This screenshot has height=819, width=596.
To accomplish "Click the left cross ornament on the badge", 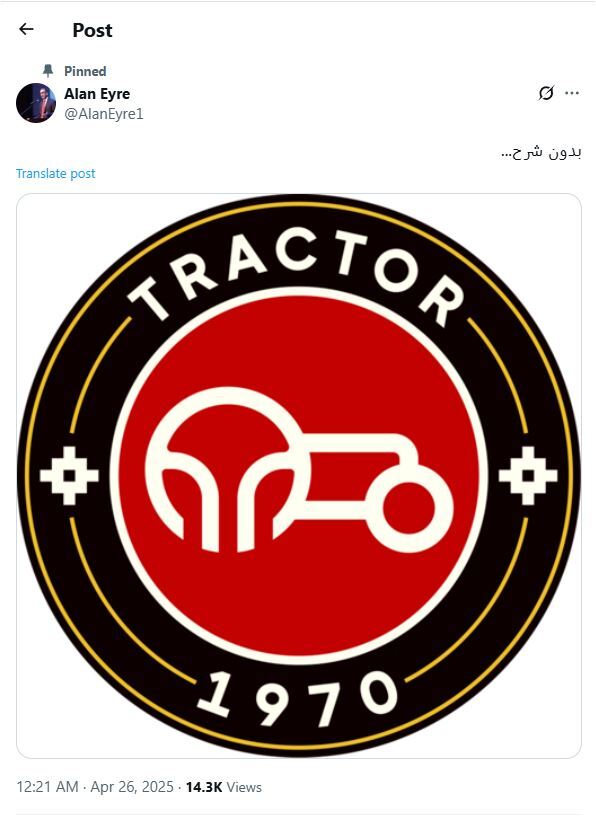I will [69, 475].
